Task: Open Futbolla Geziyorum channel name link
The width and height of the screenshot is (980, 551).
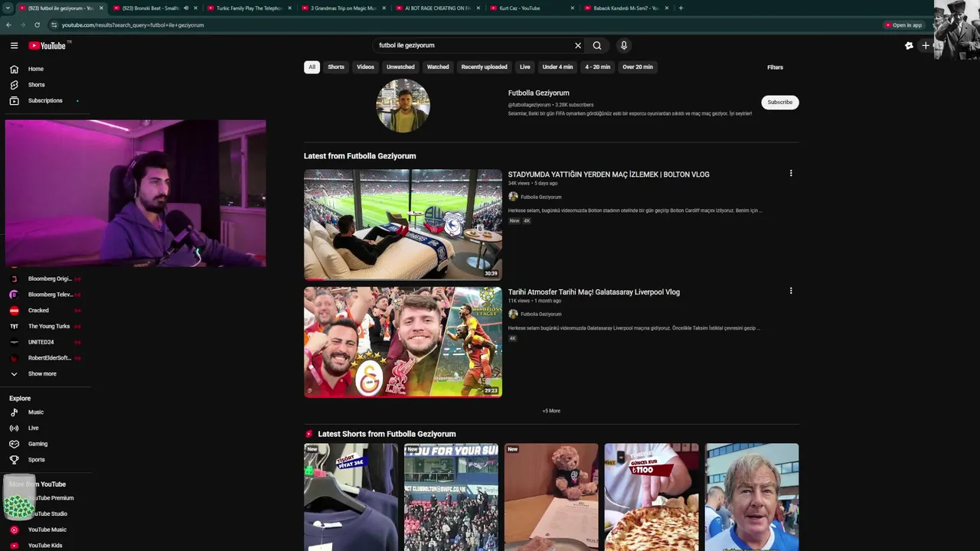Action: click(538, 93)
